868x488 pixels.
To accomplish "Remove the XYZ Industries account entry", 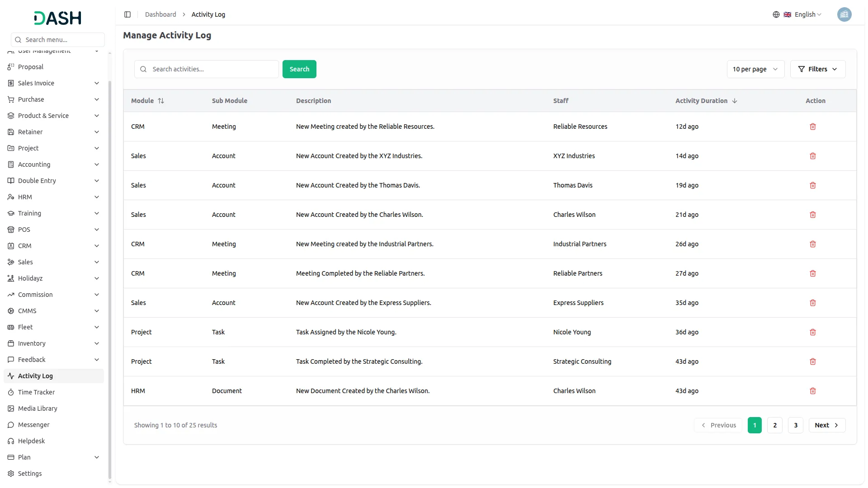I will coord(812,156).
